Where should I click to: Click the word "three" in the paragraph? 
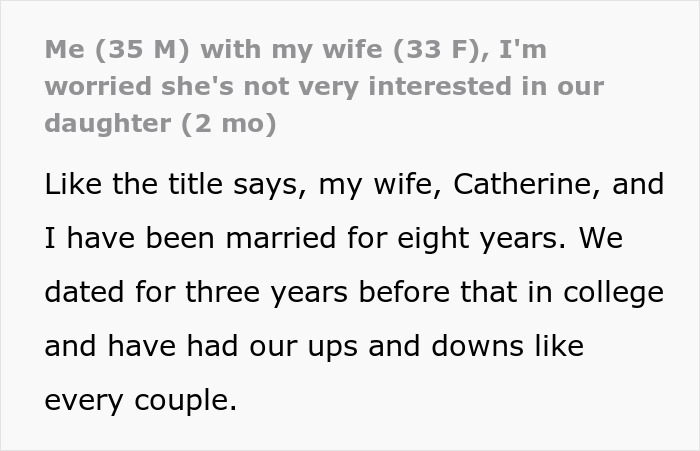(223, 292)
